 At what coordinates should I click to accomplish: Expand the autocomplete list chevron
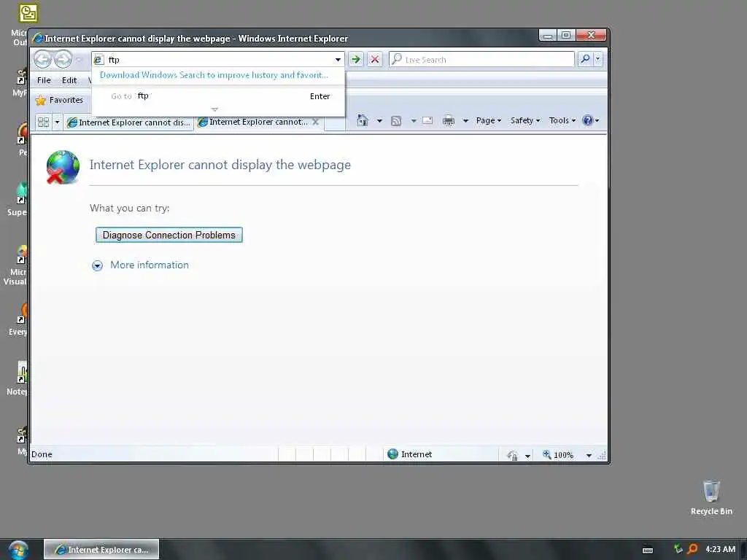(x=214, y=109)
